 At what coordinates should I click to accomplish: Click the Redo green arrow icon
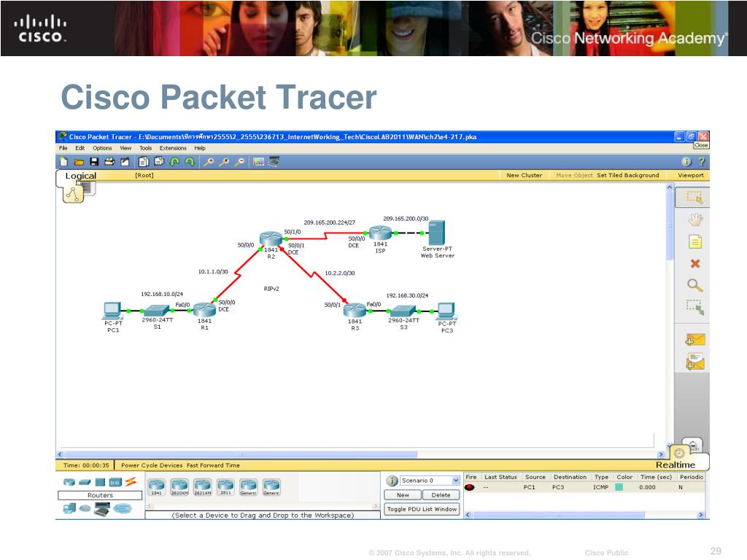coord(190,162)
